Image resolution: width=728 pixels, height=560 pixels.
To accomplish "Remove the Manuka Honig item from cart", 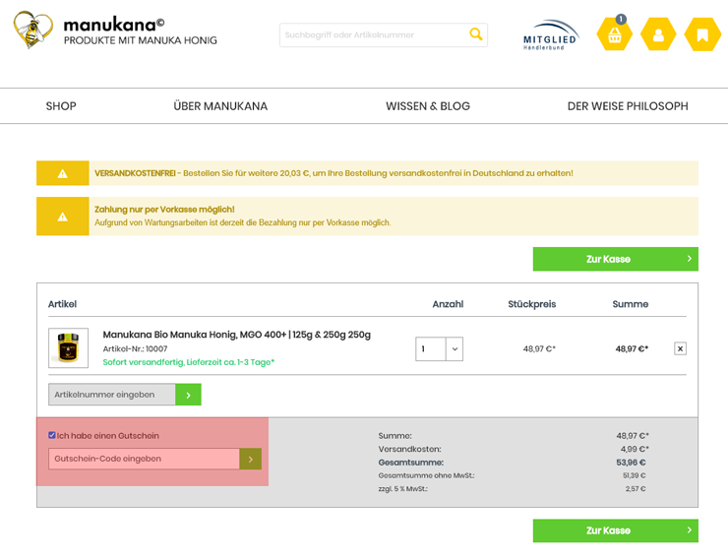I will [680, 348].
